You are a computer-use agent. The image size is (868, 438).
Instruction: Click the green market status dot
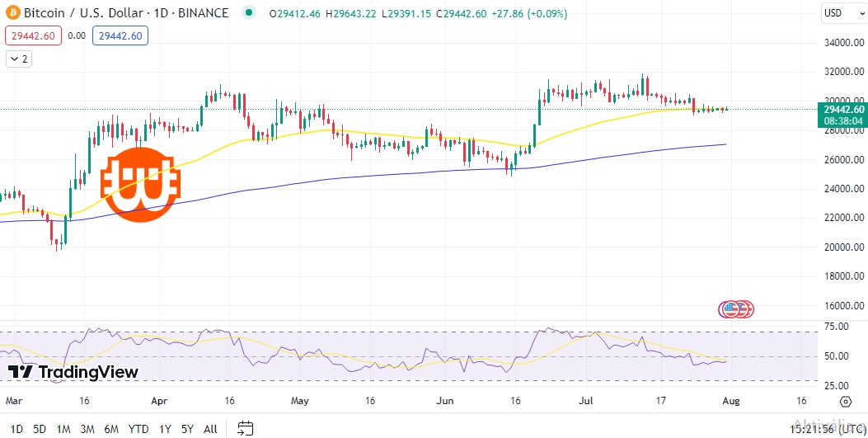coord(250,12)
